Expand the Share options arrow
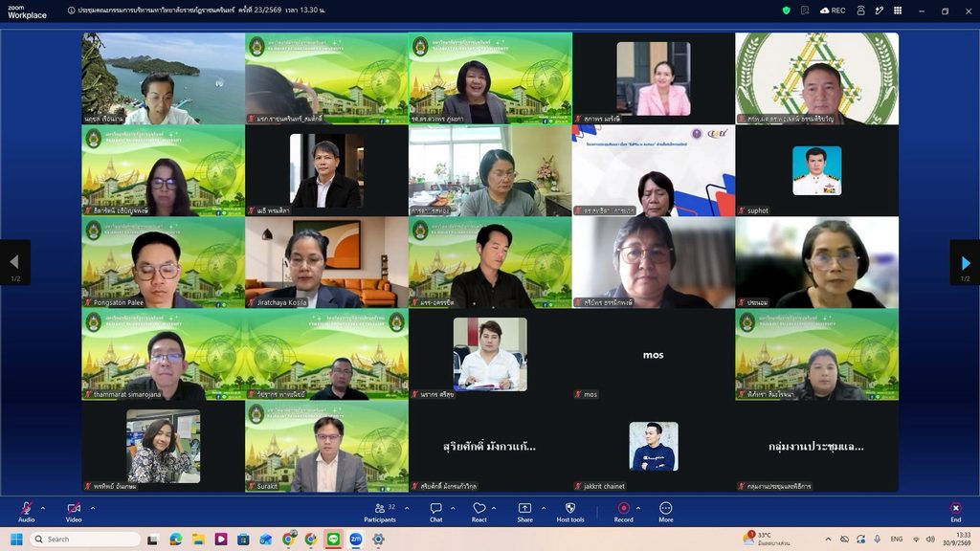Image resolution: width=980 pixels, height=551 pixels. (x=544, y=508)
